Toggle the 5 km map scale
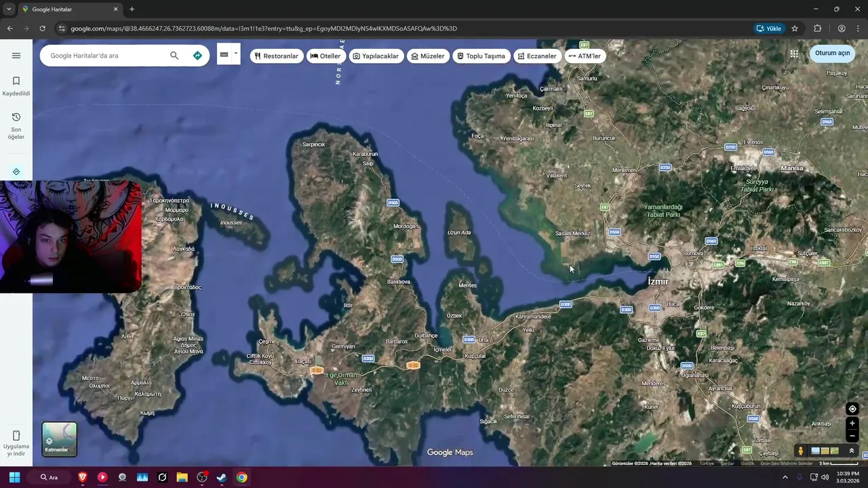Screen dimensions: 868x488 tap(838, 464)
